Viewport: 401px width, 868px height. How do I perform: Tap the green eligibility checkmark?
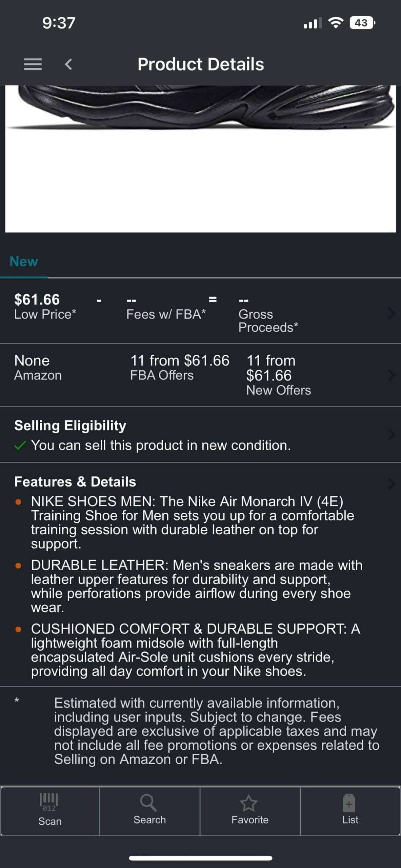[20, 446]
